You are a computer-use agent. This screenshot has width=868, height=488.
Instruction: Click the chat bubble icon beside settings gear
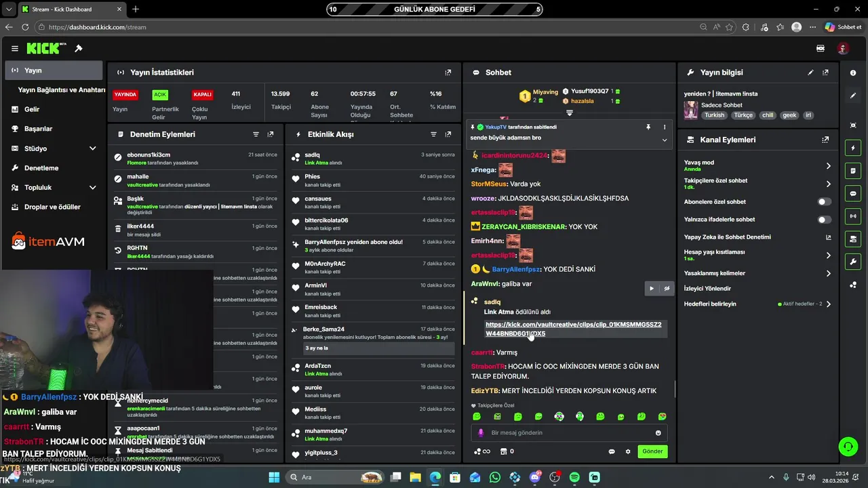coord(612,451)
